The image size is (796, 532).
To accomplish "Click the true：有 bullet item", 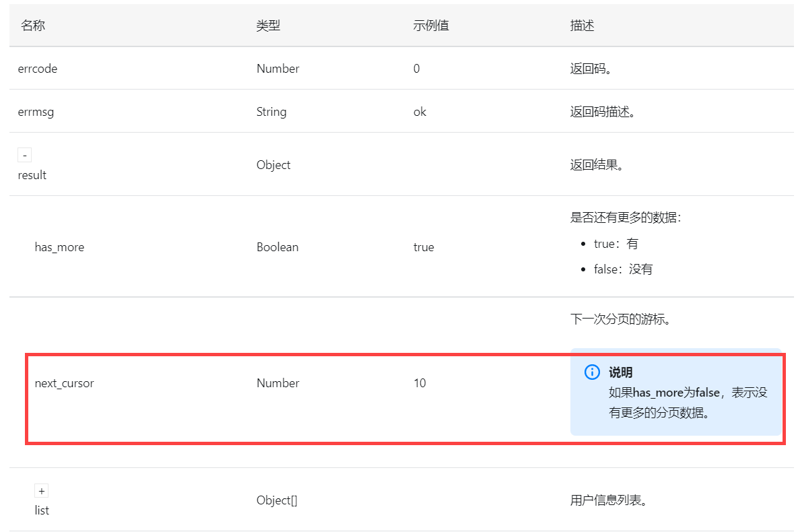I will click(x=616, y=244).
